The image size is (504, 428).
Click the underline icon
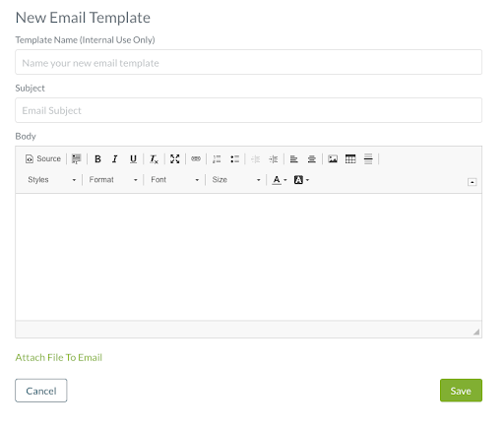pyautogui.click(x=133, y=159)
